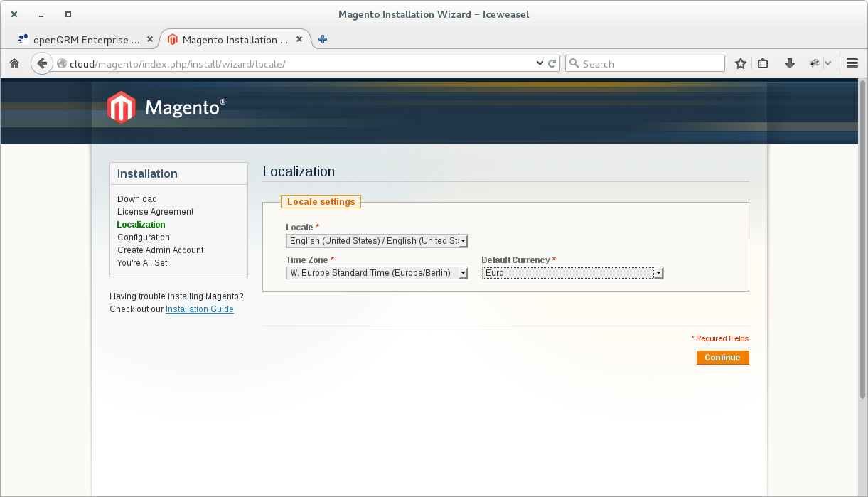This screenshot has height=497, width=868.
Task: Go back using the back arrow button
Action: pos(42,63)
